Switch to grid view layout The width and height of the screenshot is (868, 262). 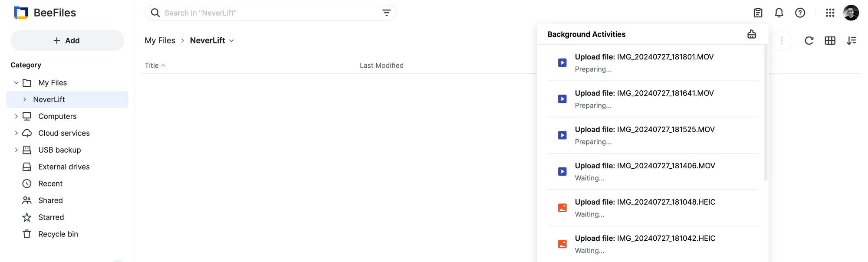coord(830,41)
